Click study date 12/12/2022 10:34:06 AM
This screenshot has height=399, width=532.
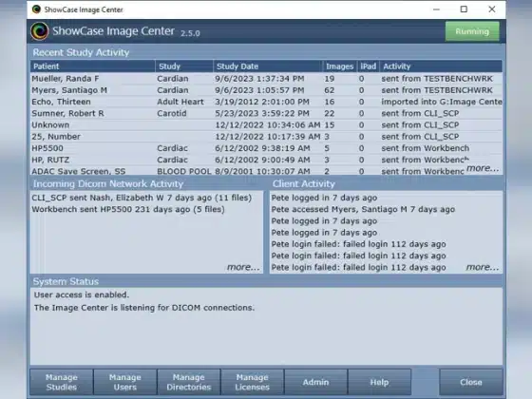pyautogui.click(x=268, y=124)
